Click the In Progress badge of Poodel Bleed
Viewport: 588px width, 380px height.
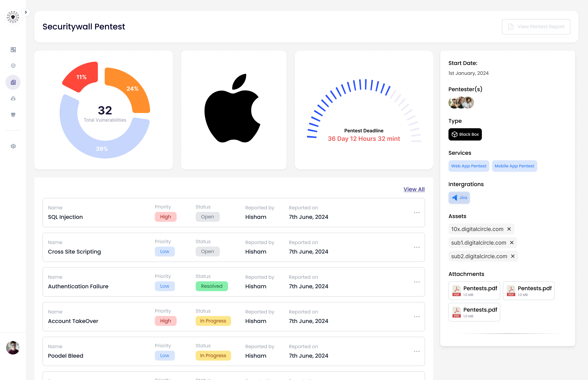[213, 356]
